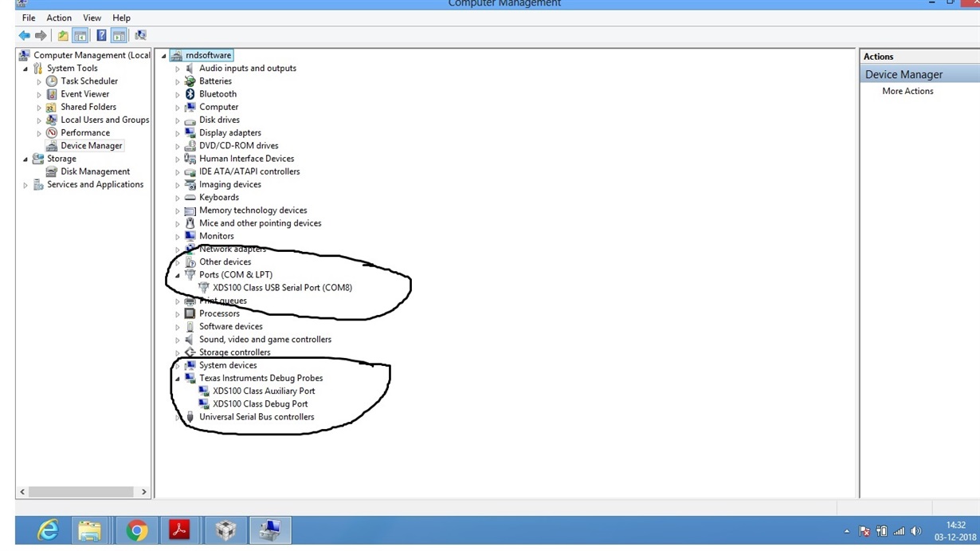This screenshot has height=551, width=980.
Task: Collapse the Storage node
Action: pos(25,159)
